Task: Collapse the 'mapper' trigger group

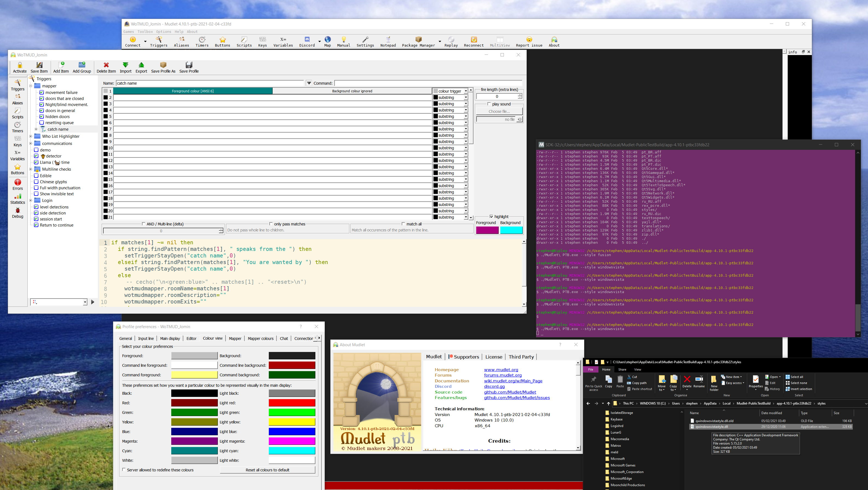Action: point(30,86)
